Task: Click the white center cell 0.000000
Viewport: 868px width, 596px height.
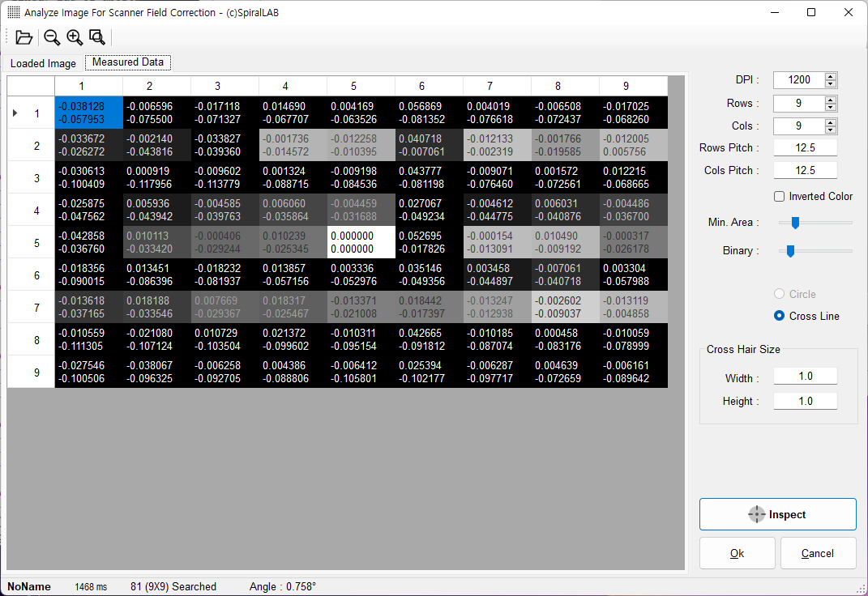Action: tap(361, 242)
